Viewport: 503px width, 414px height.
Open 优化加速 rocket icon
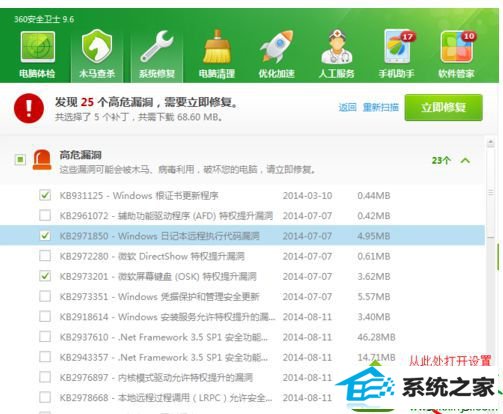tap(277, 47)
